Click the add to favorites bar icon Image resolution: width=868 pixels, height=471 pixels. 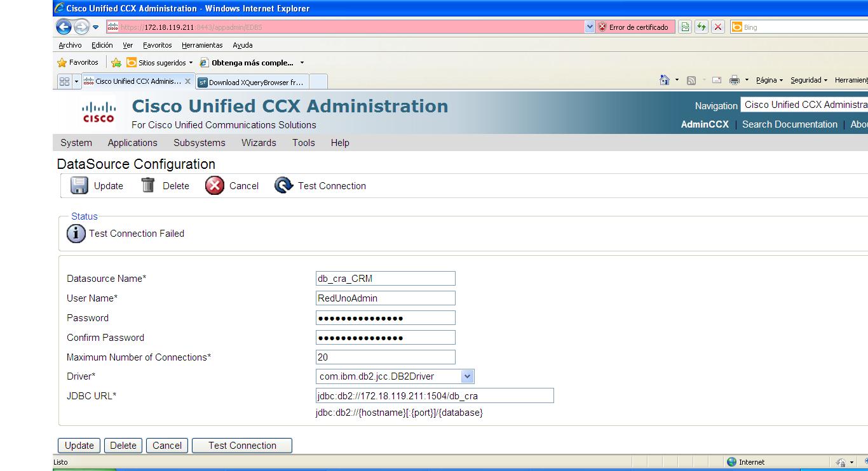coord(116,62)
